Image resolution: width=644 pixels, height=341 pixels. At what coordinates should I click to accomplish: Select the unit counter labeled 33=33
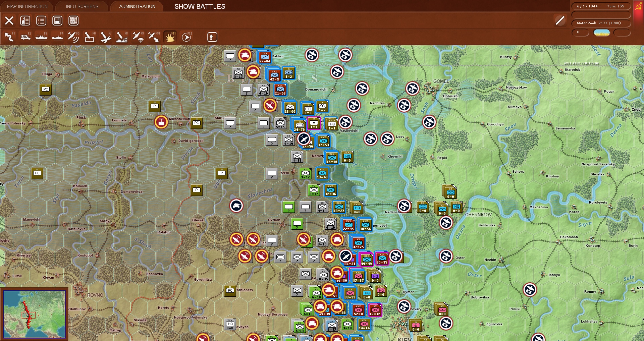pyautogui.click(x=350, y=293)
